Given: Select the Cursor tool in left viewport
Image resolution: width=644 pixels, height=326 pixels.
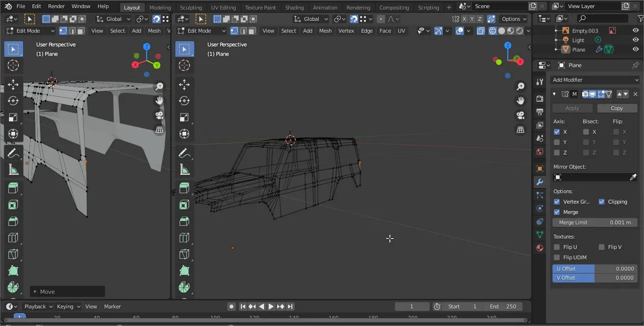Looking at the screenshot, I should click(13, 66).
